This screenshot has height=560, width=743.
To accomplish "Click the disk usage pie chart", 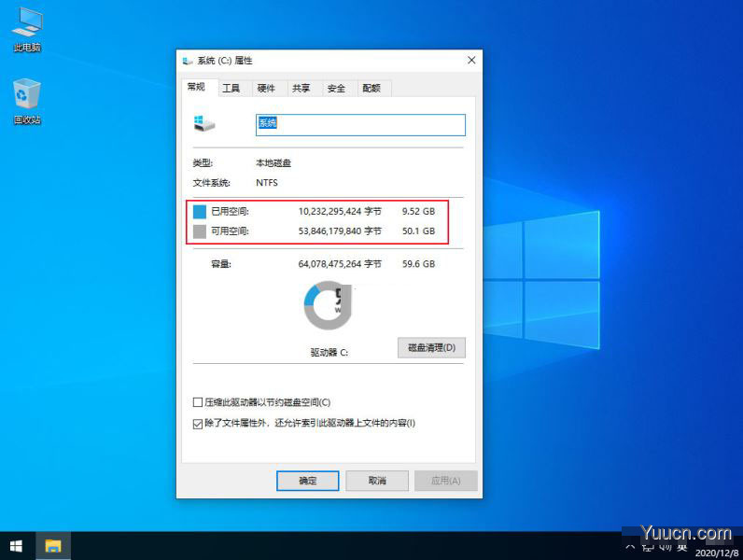I will pyautogui.click(x=328, y=305).
